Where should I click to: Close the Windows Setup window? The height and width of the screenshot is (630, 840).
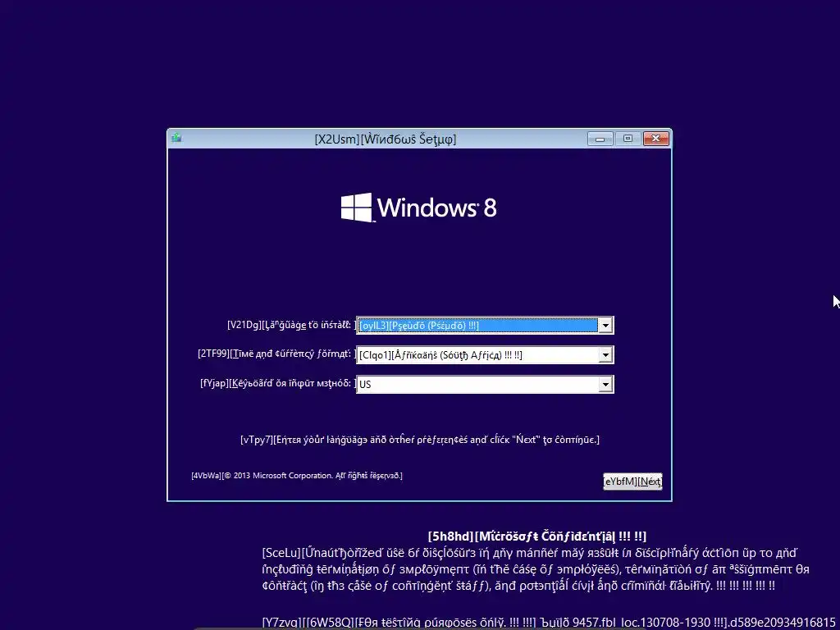click(x=655, y=139)
